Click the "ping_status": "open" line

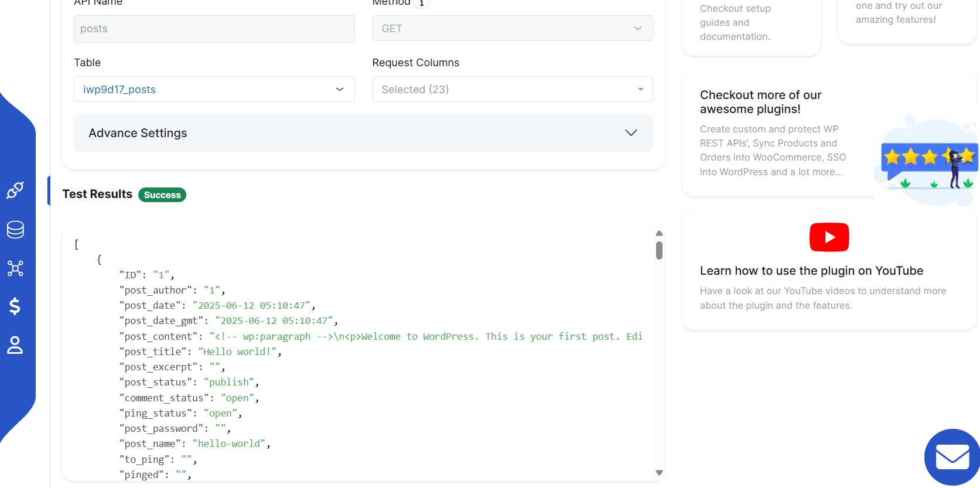coord(181,413)
